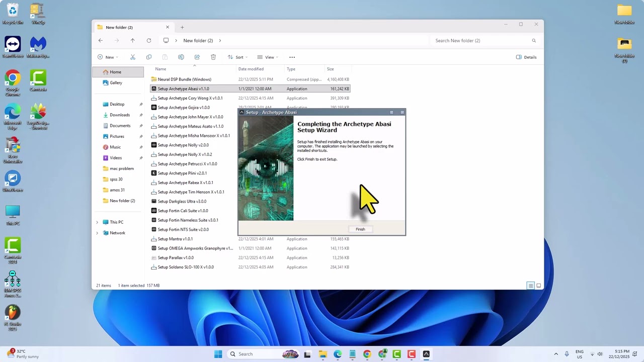Open the Recycle Bin desktop icon
This screenshot has width=644, height=362.
pyautogui.click(x=13, y=14)
